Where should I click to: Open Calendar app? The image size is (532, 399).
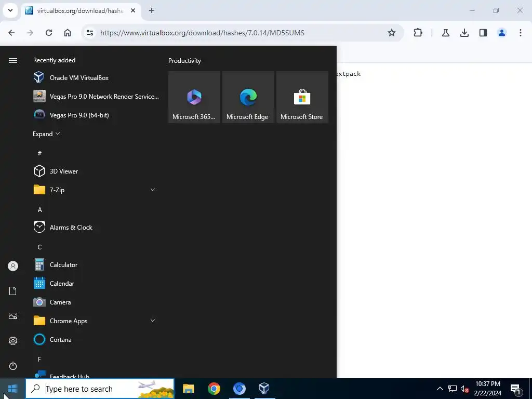pyautogui.click(x=96, y=283)
